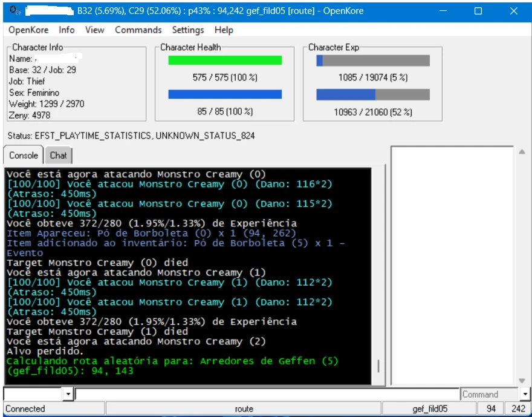The image size is (532, 417).
Task: Maximize the OpenKore window
Action: (x=478, y=11)
